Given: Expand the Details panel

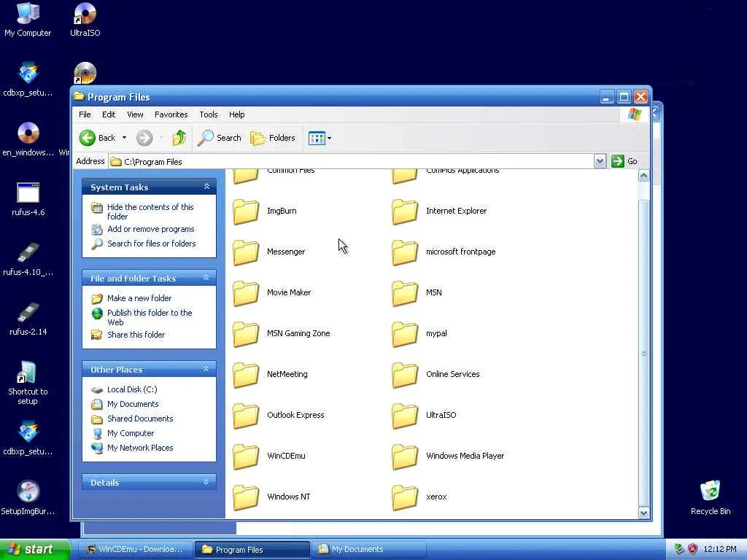Looking at the screenshot, I should point(206,482).
